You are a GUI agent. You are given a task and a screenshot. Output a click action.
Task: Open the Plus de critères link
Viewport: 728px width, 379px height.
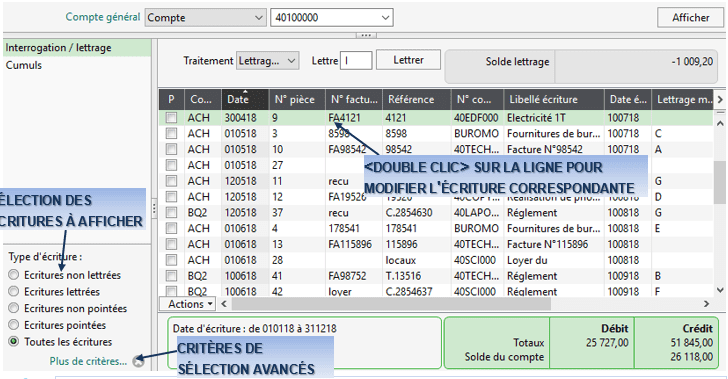click(88, 361)
